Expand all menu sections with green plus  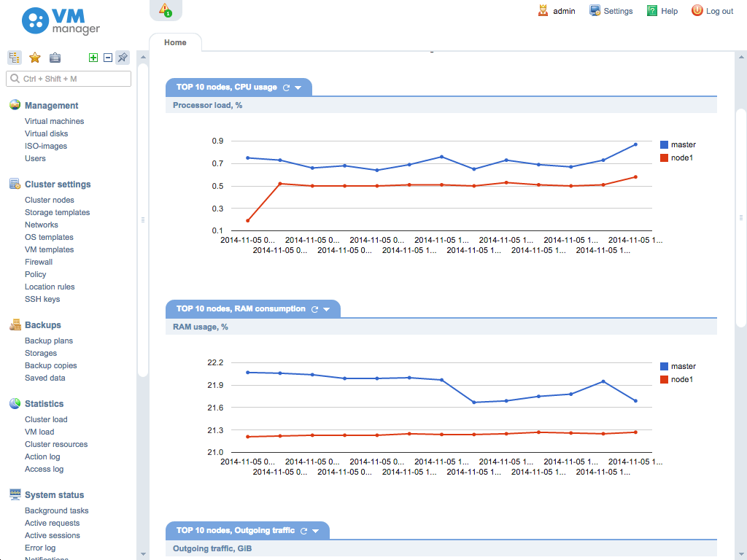pos(93,58)
